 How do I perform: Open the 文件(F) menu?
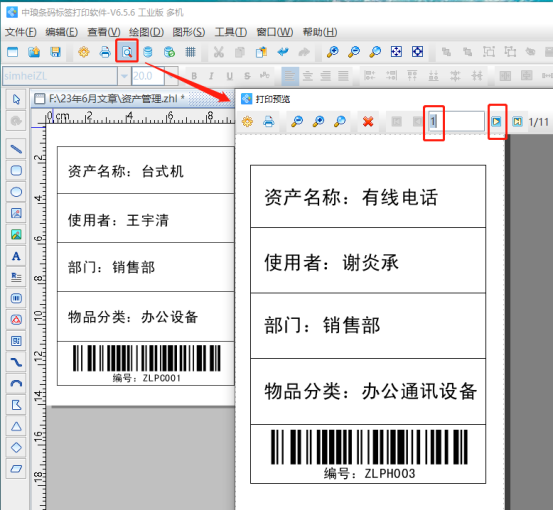pyautogui.click(x=21, y=32)
